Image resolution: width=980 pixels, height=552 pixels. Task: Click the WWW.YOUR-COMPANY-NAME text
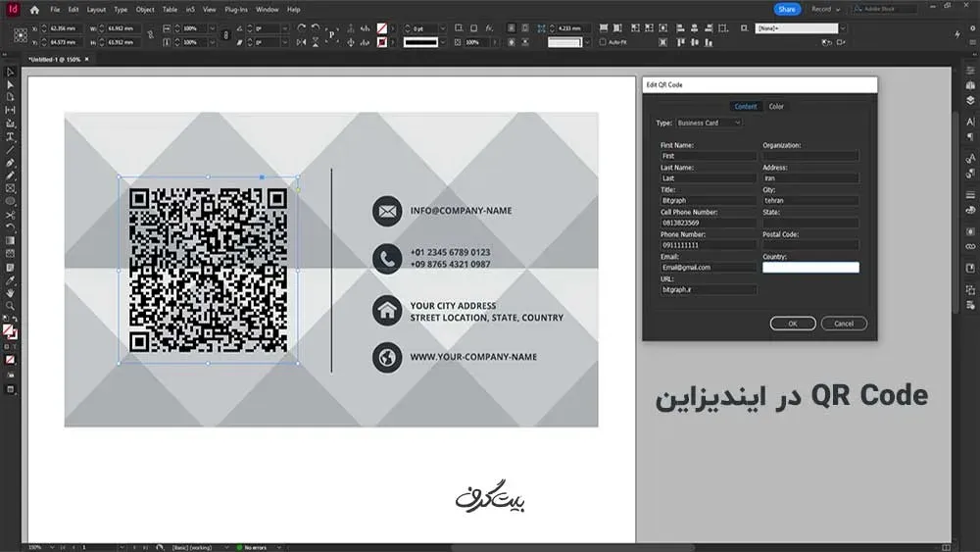(473, 357)
